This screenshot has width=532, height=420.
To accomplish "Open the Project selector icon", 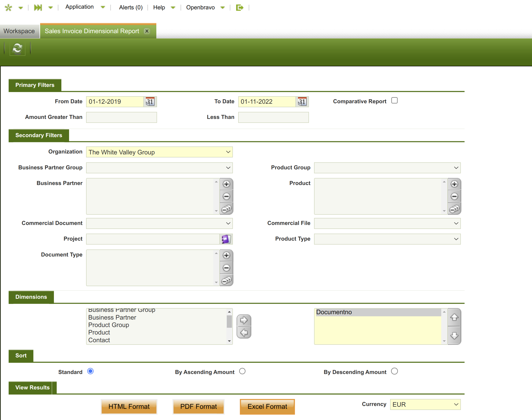I will (x=226, y=239).
